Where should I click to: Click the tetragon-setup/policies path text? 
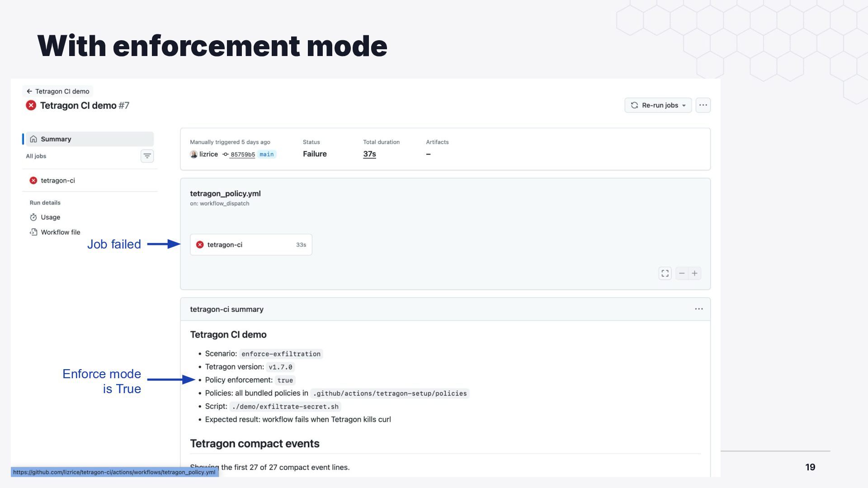391,394
